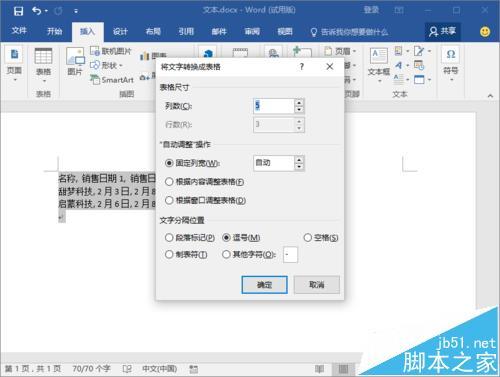Click the Tell Me search box
500x377 pixels.
[x=349, y=32]
